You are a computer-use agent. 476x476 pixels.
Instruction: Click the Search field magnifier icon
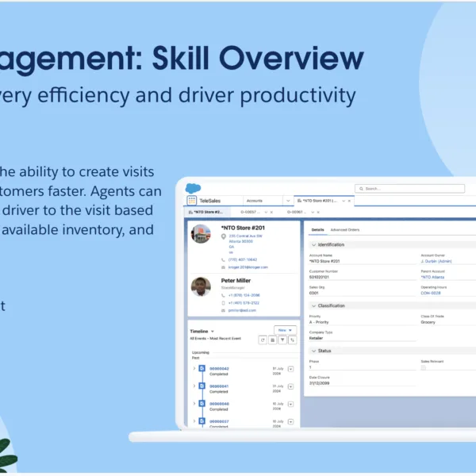(361, 189)
